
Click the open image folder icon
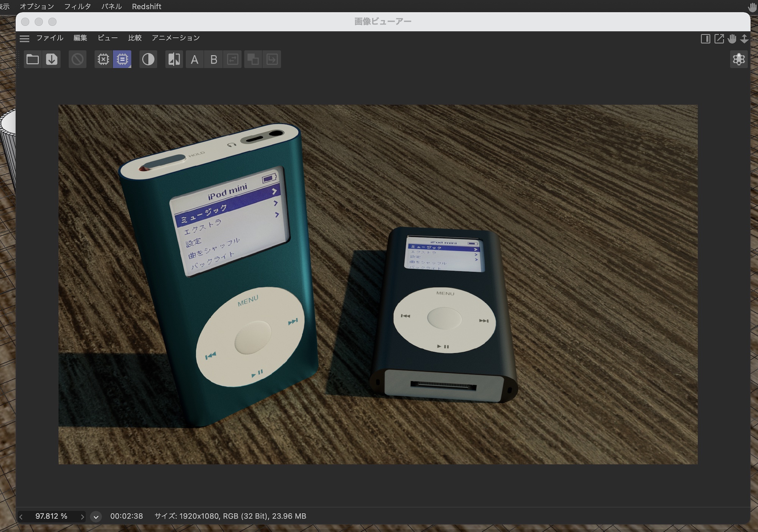coord(33,59)
